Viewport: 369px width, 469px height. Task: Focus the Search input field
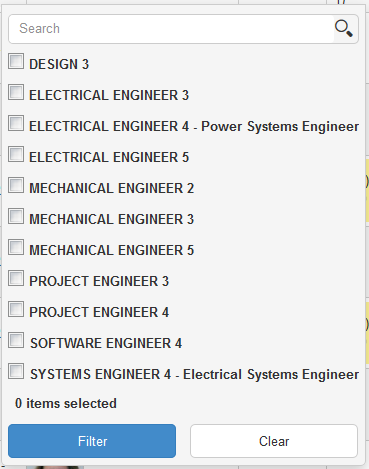[x=171, y=29]
